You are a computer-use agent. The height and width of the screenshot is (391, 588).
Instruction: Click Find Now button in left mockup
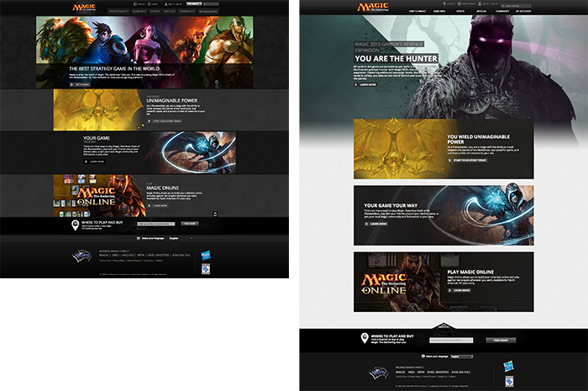(x=189, y=224)
